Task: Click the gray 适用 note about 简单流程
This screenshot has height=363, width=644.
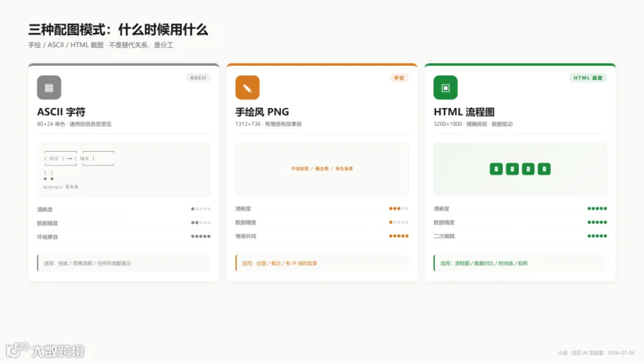Action: (124, 263)
